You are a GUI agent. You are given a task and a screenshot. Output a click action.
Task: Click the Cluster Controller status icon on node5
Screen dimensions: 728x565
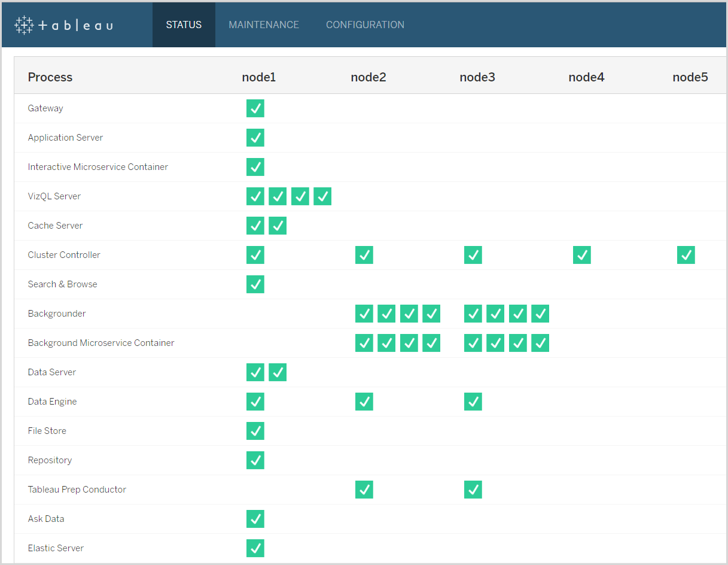(686, 255)
